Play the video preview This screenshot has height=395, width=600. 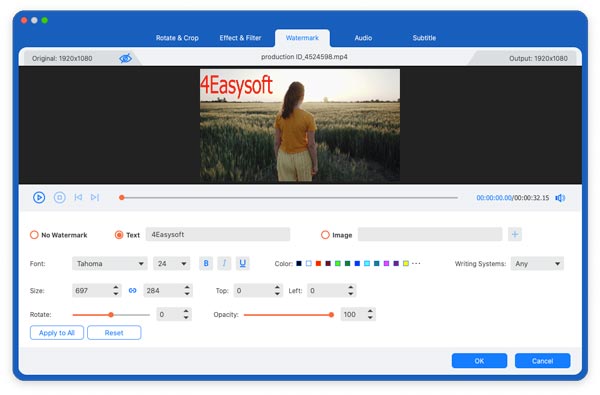click(39, 198)
